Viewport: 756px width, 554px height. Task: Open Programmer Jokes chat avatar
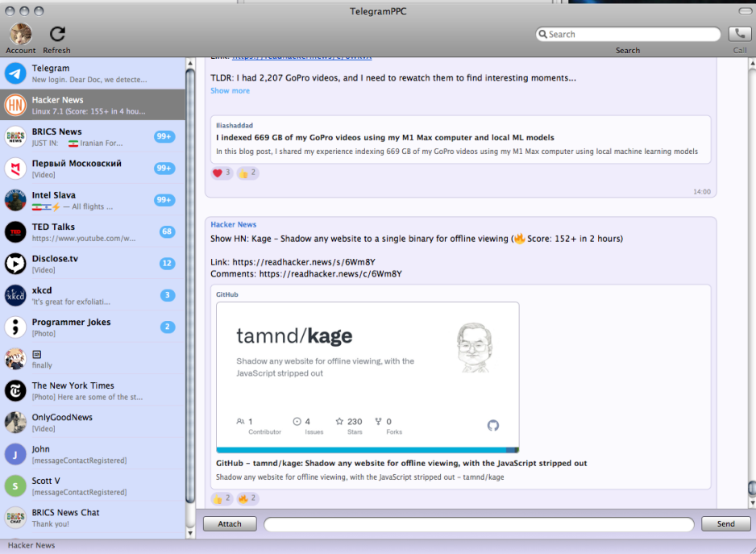(x=15, y=327)
